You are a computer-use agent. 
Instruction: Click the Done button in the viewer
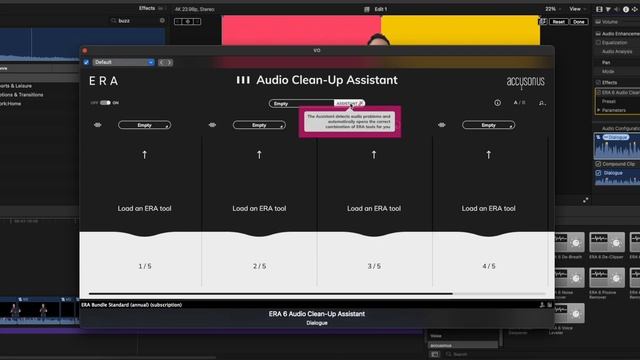579,22
